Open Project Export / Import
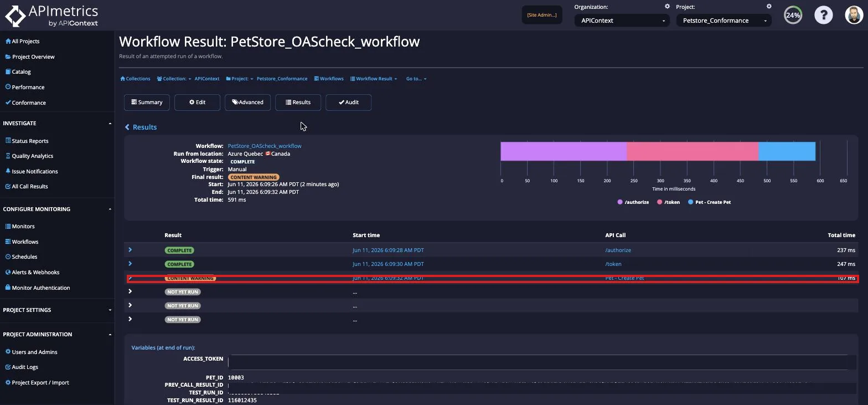The height and width of the screenshot is (405, 868). 37,382
